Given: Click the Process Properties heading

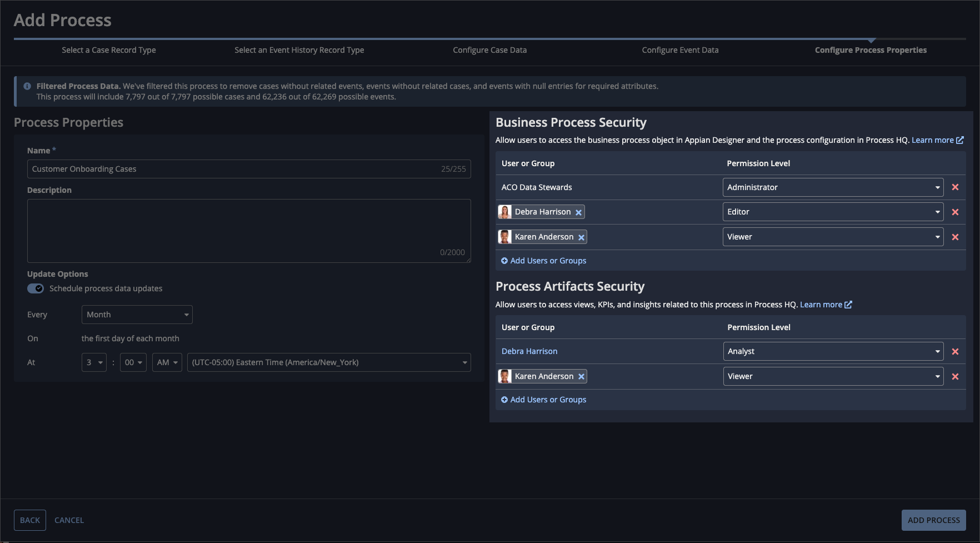Looking at the screenshot, I should pos(69,122).
